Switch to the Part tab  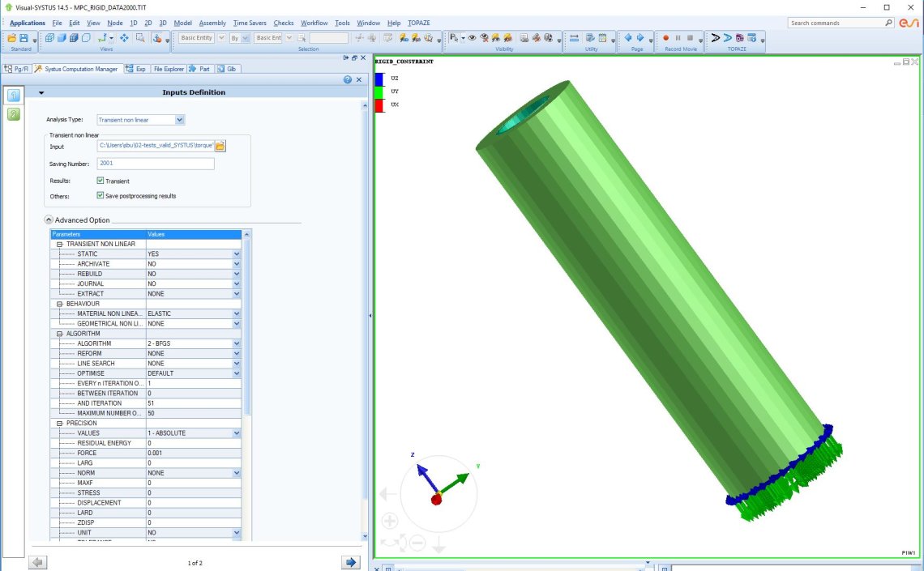tap(199, 69)
